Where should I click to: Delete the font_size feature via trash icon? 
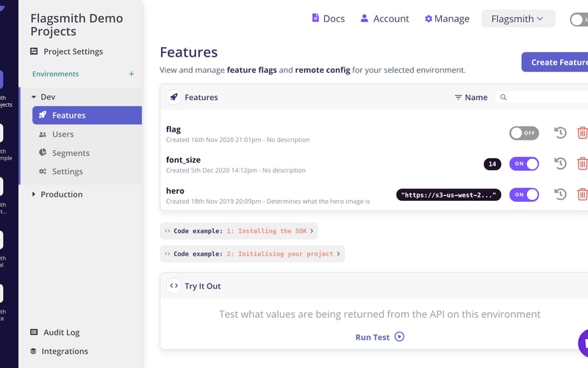pos(582,163)
